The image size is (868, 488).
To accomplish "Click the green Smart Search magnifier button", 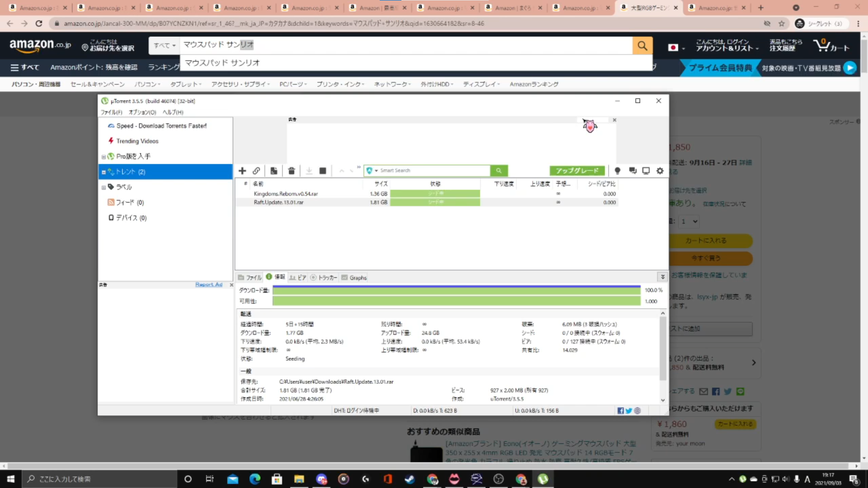I will (x=499, y=171).
